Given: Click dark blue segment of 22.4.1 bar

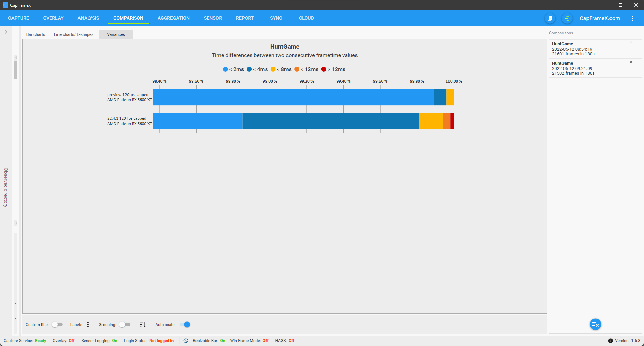Looking at the screenshot, I should (x=330, y=121).
